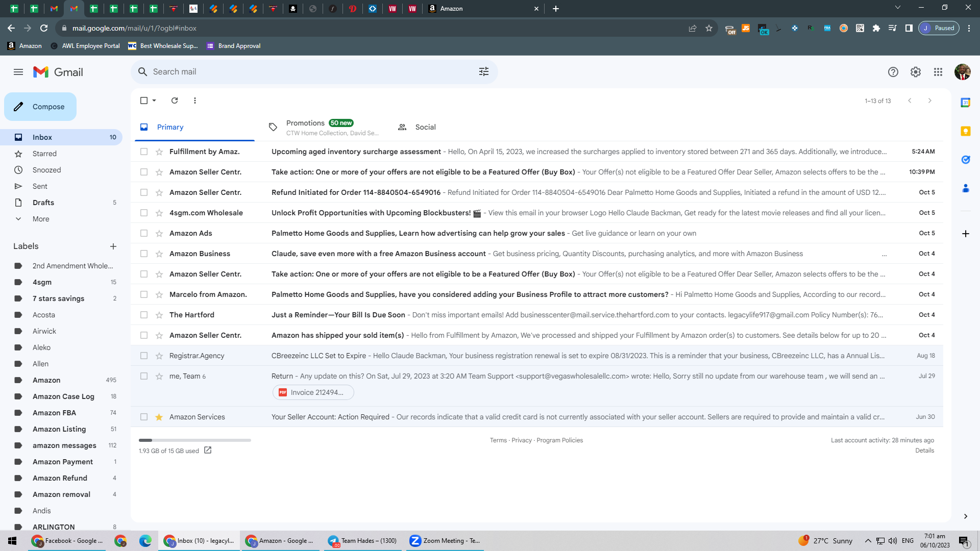Open Microsoft Edge from the taskbar
This screenshot has width=980, height=551.
click(145, 541)
